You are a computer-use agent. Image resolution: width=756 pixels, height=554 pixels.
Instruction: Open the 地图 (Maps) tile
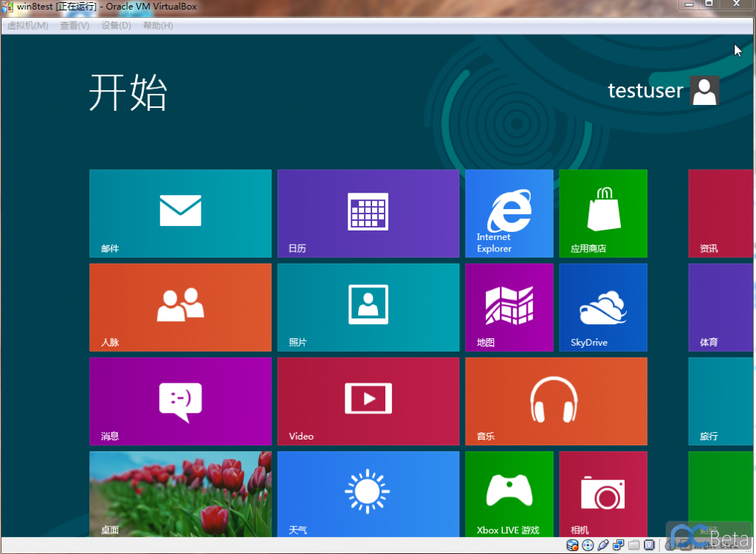[509, 307]
